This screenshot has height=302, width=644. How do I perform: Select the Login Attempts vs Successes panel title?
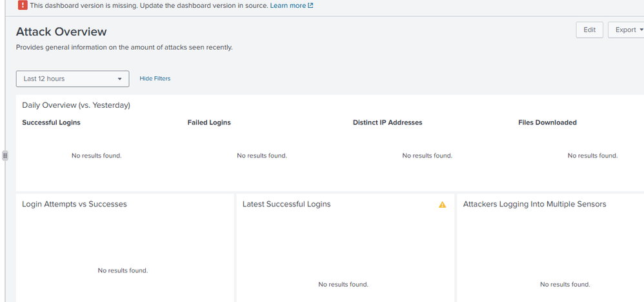74,204
